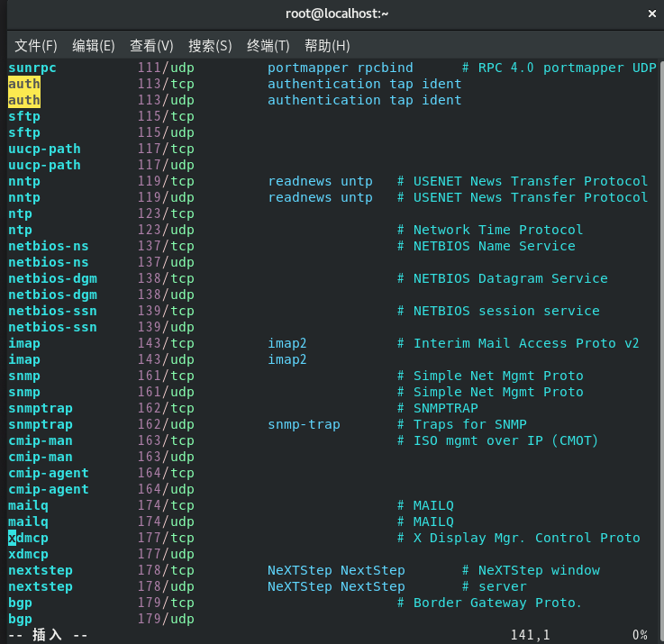This screenshot has height=644, width=664.
Task: Click port 161/tcp of snmp
Action: 166,376
